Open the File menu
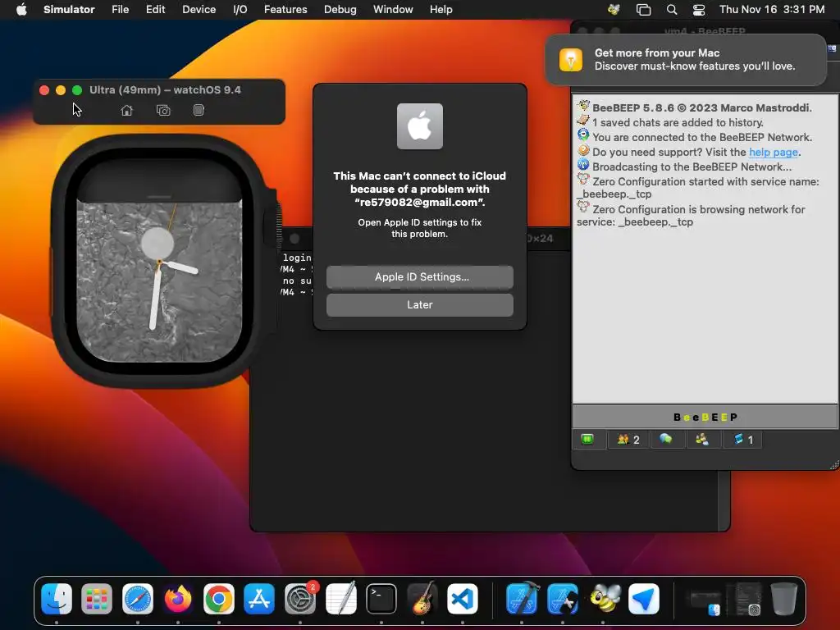 click(120, 9)
